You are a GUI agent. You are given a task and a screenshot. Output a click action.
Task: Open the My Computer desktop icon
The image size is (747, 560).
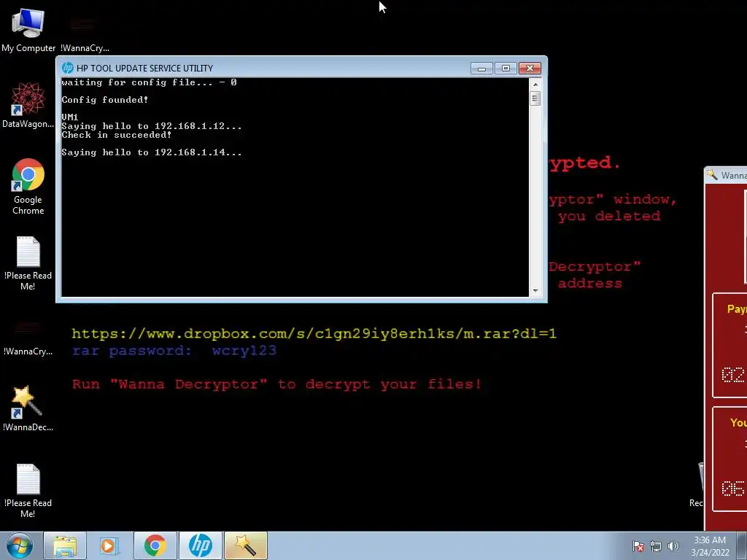[x=28, y=29]
